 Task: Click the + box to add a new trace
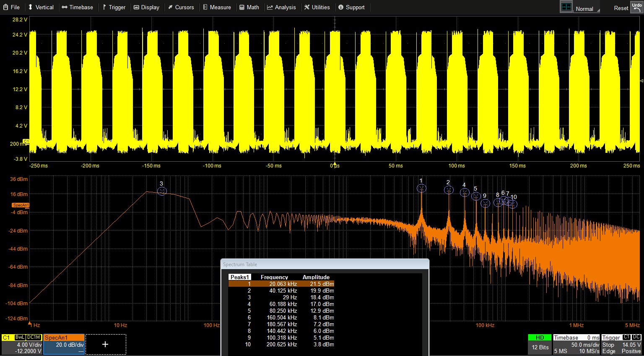pos(105,344)
